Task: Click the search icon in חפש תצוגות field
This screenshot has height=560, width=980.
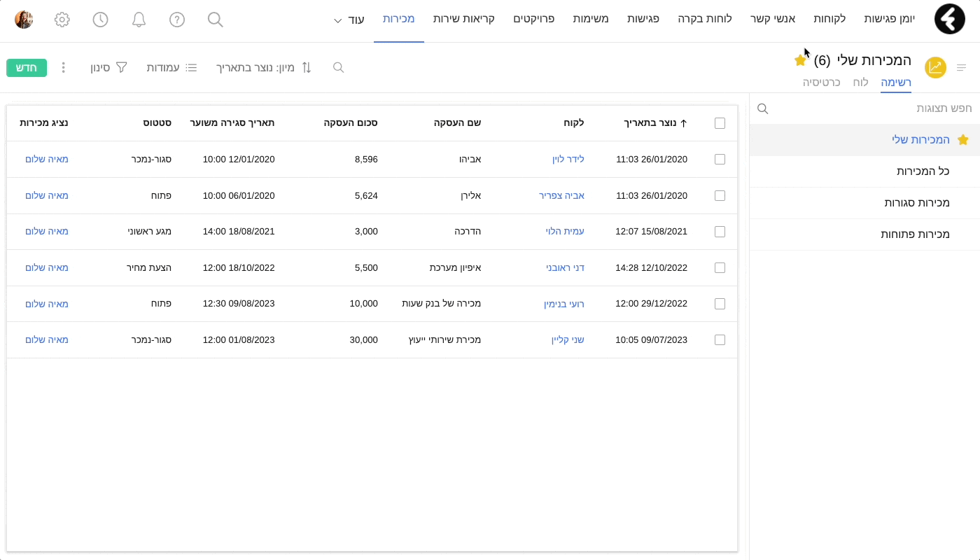Action: [763, 108]
